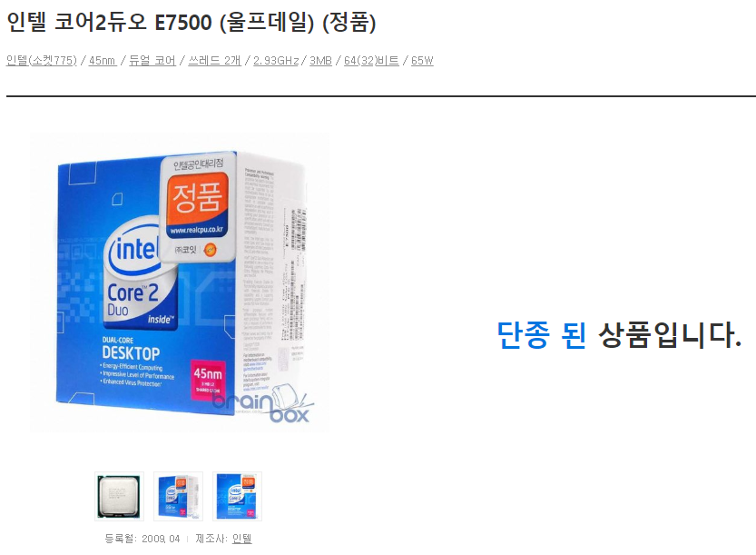The image size is (756, 555).
Task: Click the 64(32)비트 spec link
Action: point(371,61)
